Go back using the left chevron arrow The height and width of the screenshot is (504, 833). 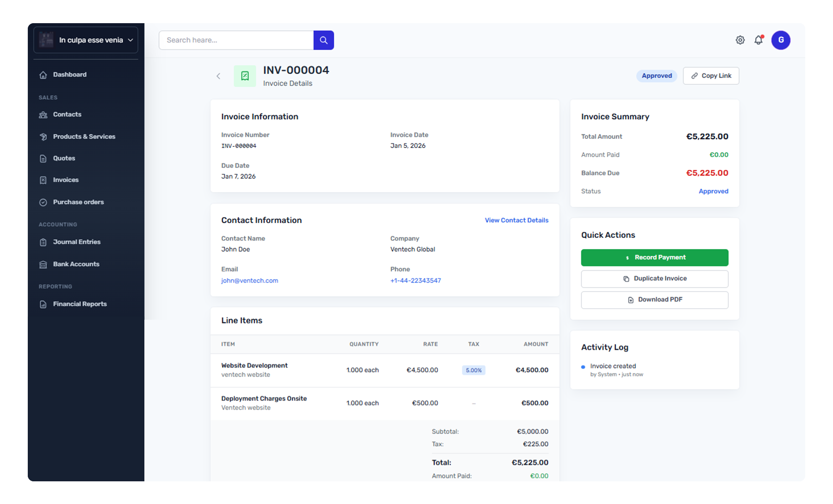tap(218, 76)
